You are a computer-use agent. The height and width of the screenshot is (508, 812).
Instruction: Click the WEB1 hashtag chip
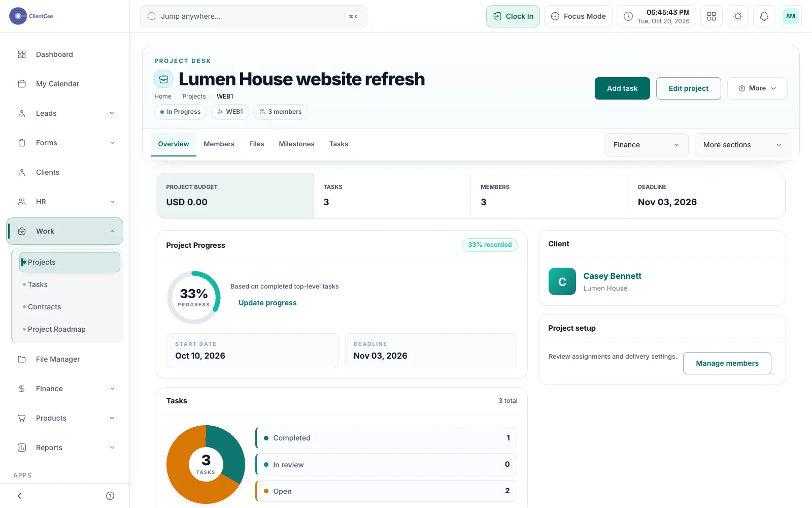[230, 112]
